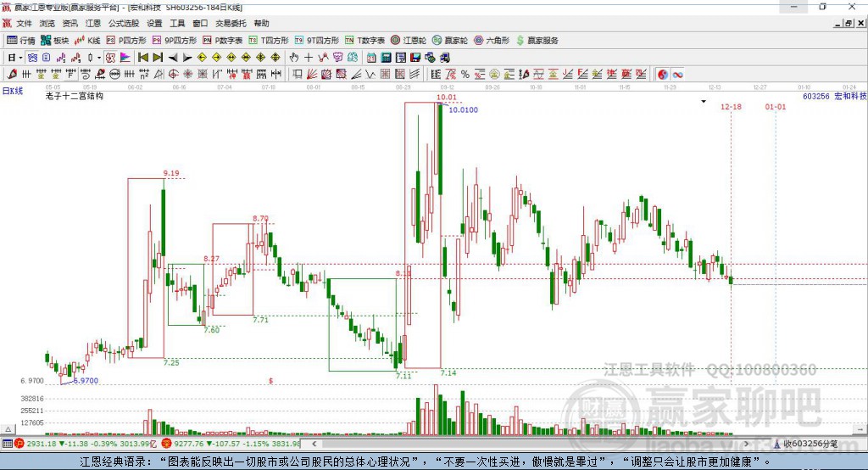Select the percent % tool
868x470 pixels.
[465, 74]
